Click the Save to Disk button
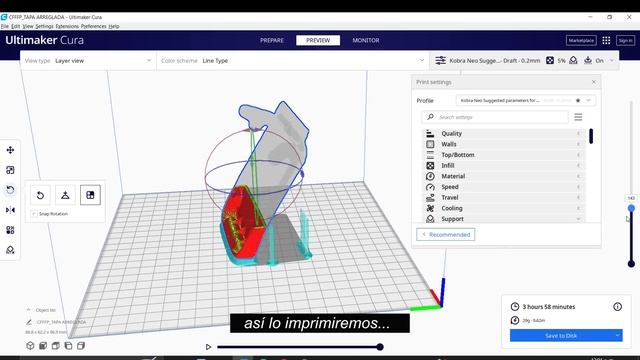The width and height of the screenshot is (640, 360). 561,336
